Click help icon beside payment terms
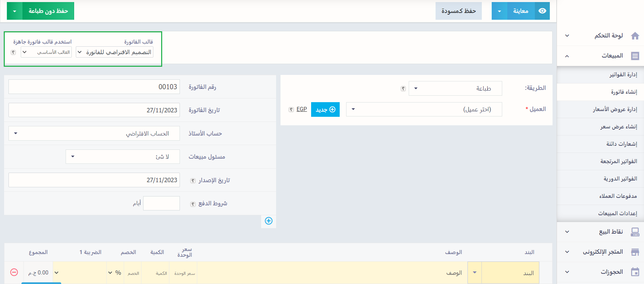This screenshot has height=284, width=644. pos(193,204)
